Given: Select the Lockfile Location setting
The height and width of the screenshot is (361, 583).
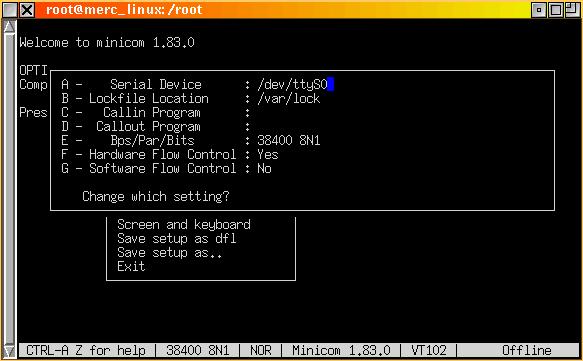Looking at the screenshot, I should coord(191,99).
